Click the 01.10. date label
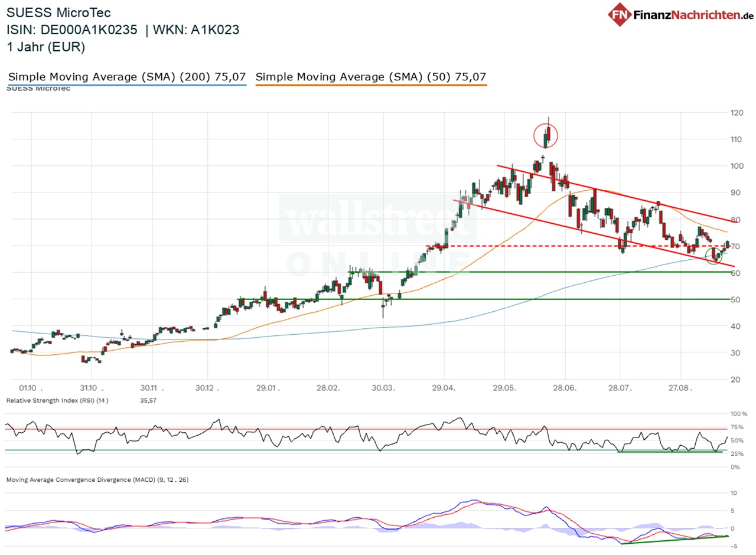The width and height of the screenshot is (756, 555). [x=30, y=388]
